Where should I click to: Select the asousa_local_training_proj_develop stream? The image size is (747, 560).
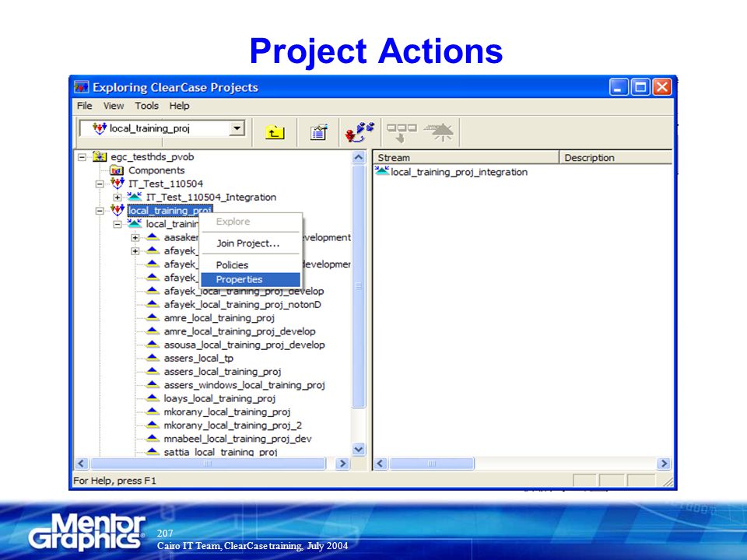(244, 345)
